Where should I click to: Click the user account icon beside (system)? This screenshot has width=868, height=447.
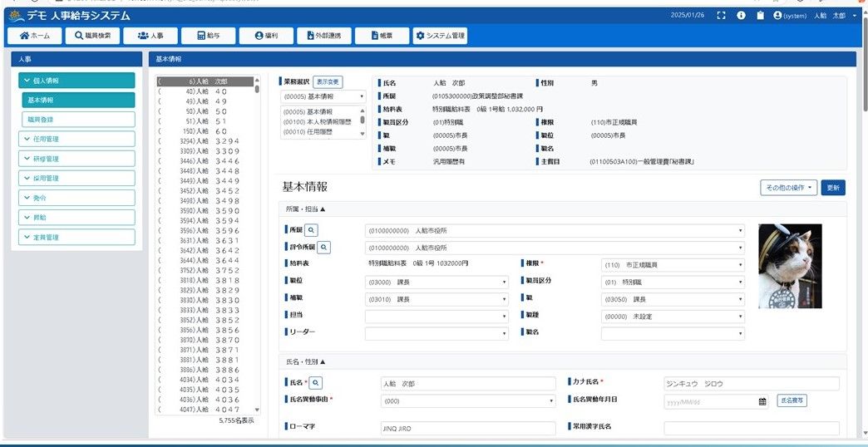click(777, 16)
